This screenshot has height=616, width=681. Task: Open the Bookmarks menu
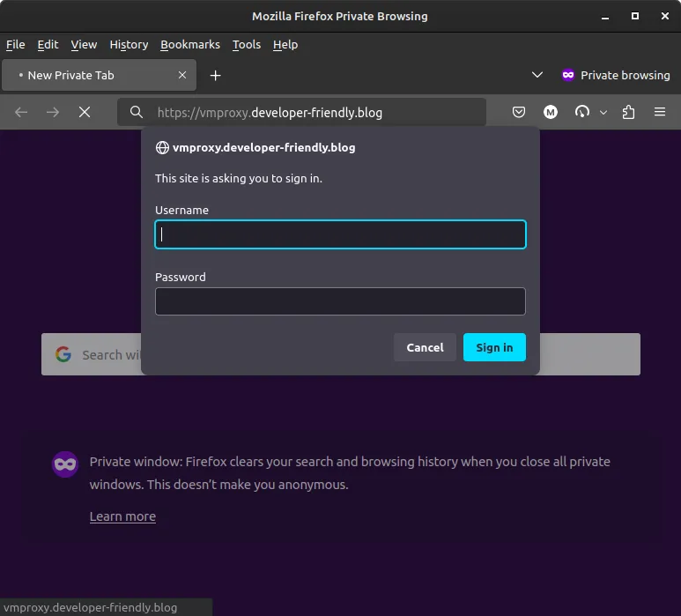190,45
